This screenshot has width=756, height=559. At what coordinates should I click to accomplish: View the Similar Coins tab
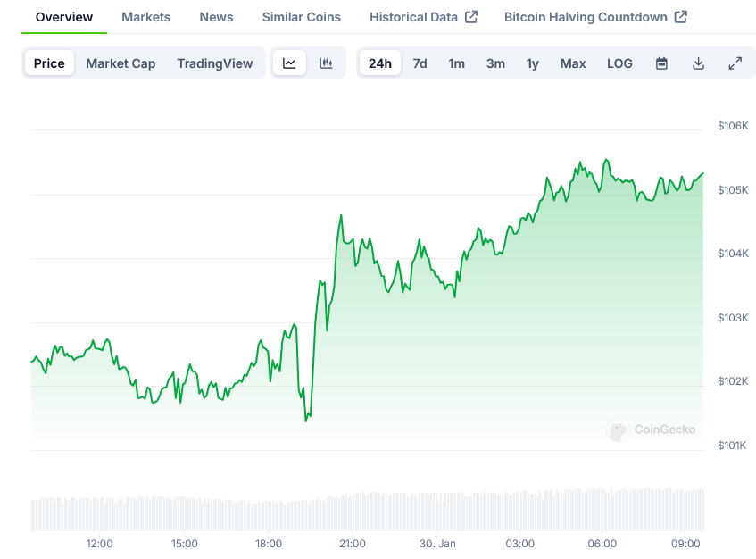pyautogui.click(x=301, y=17)
